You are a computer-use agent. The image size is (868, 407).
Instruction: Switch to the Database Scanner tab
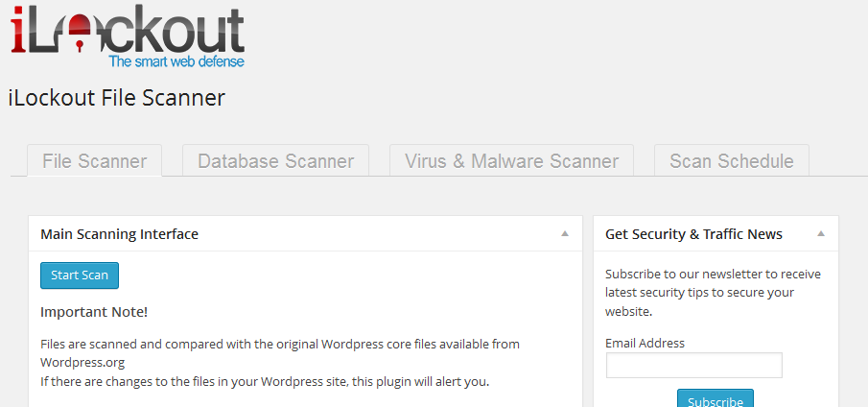click(x=275, y=161)
